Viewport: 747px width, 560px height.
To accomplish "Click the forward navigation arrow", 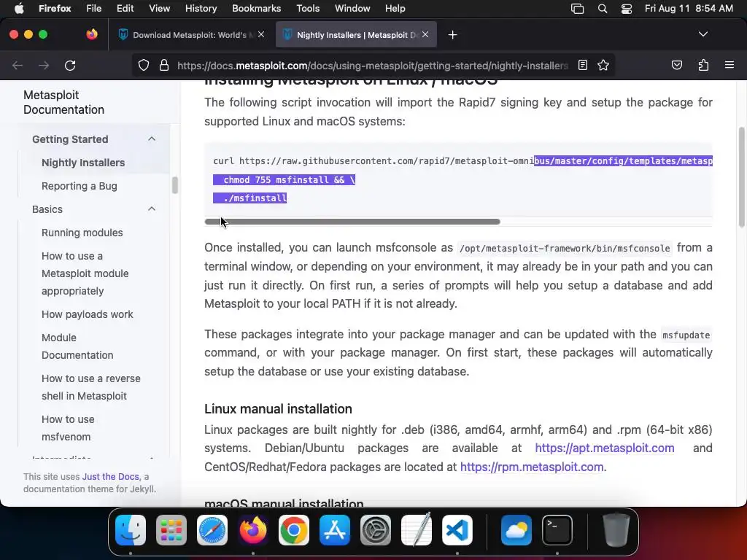I will click(x=44, y=65).
